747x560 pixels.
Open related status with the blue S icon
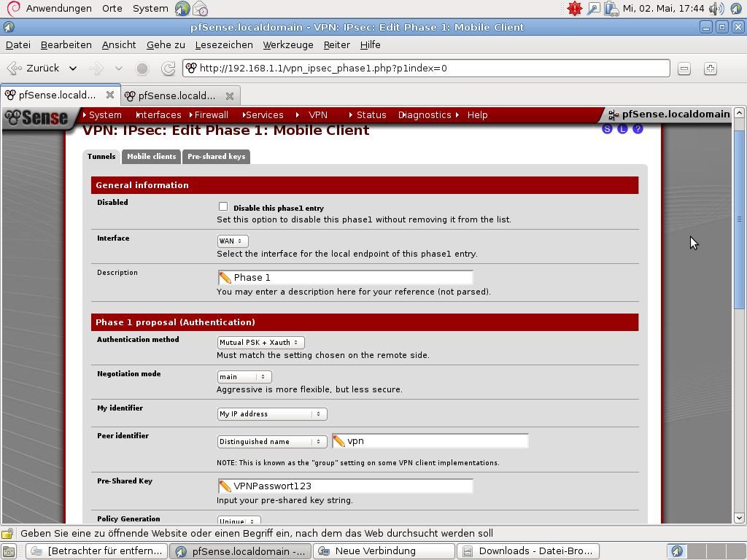click(x=607, y=128)
